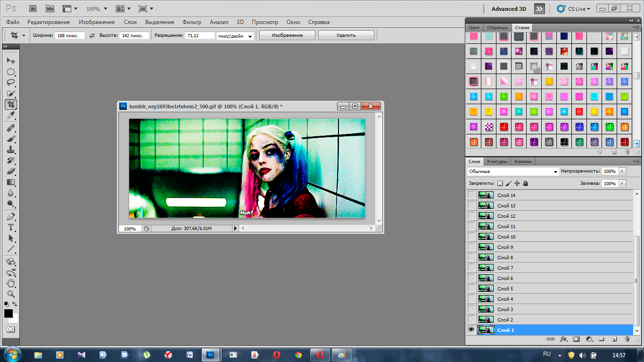Open the layer style fx menu
This screenshot has width=644, height=362.
563,339
